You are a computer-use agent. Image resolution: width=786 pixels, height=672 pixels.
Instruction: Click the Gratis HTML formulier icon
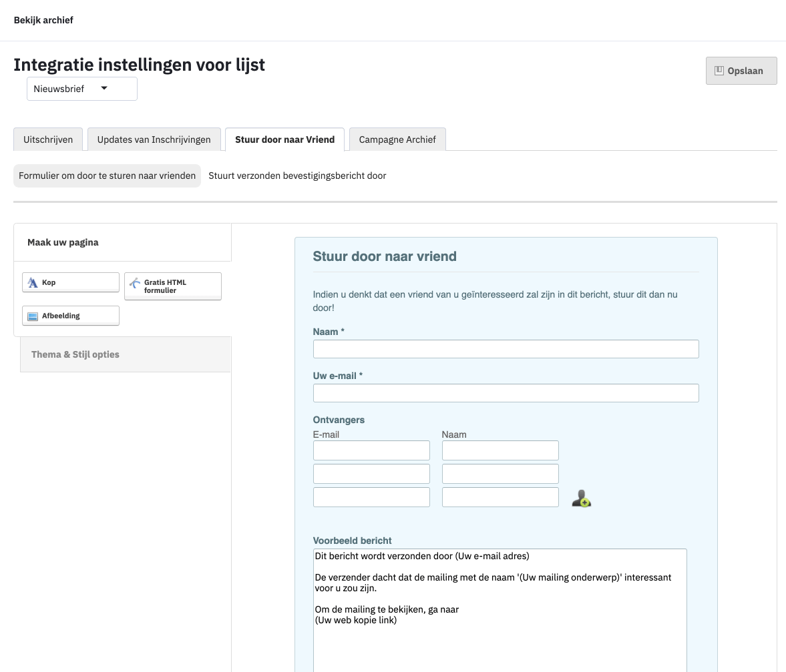135,284
